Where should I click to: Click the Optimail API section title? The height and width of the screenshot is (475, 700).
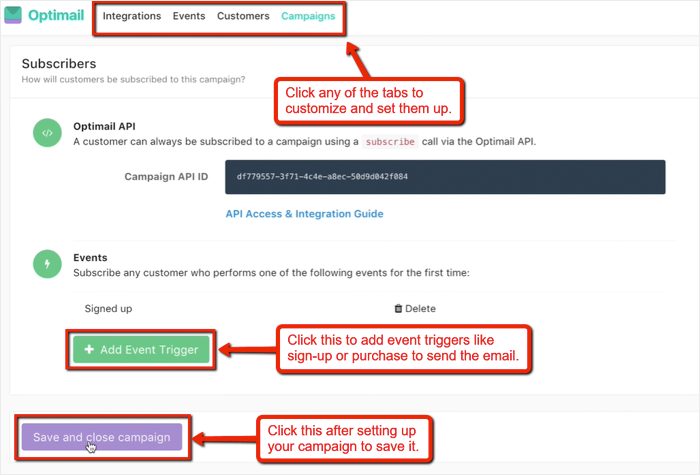pos(104,126)
